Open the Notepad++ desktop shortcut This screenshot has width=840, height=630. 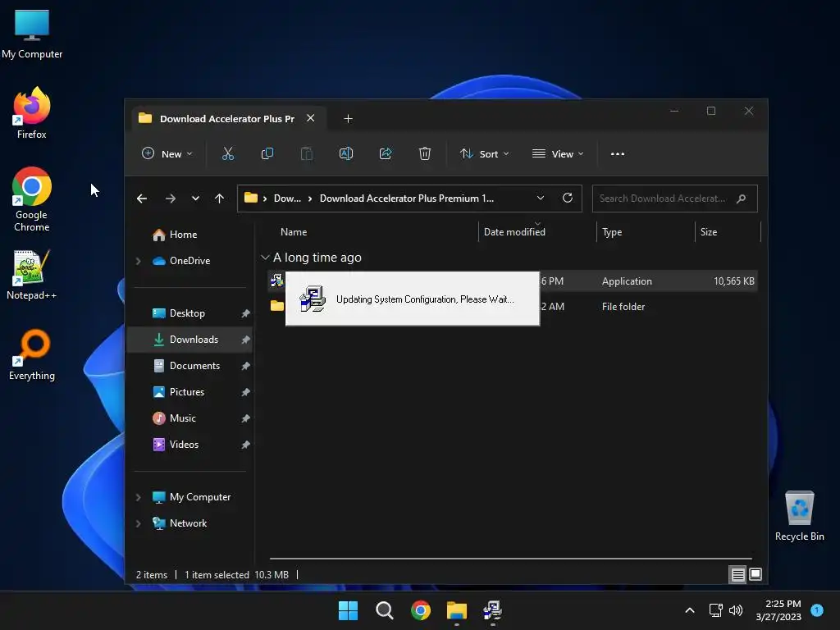32,274
